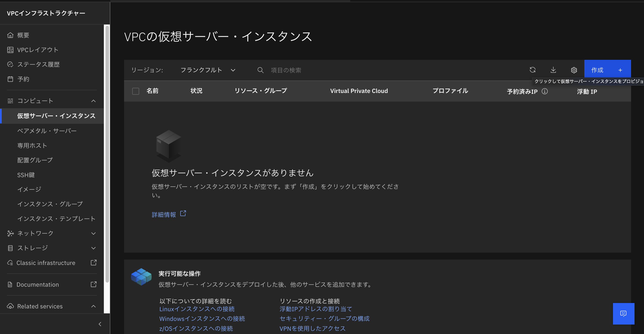Click the refresh icon above the instance table
This screenshot has width=644, height=334.
[533, 70]
